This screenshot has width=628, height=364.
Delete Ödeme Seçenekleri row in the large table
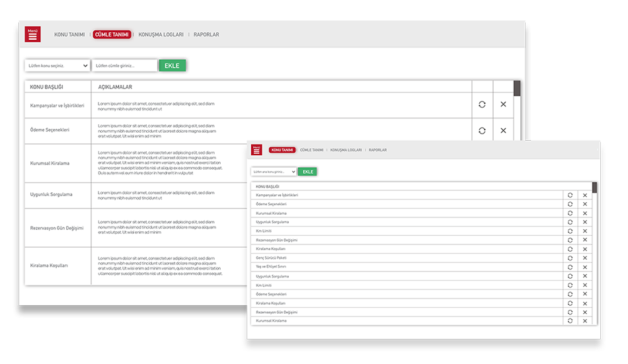(x=503, y=131)
